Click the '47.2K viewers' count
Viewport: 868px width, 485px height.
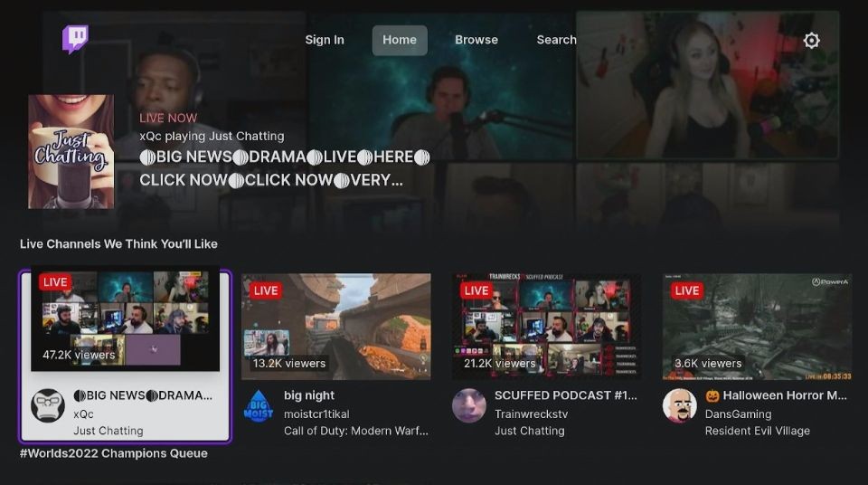[x=79, y=355]
